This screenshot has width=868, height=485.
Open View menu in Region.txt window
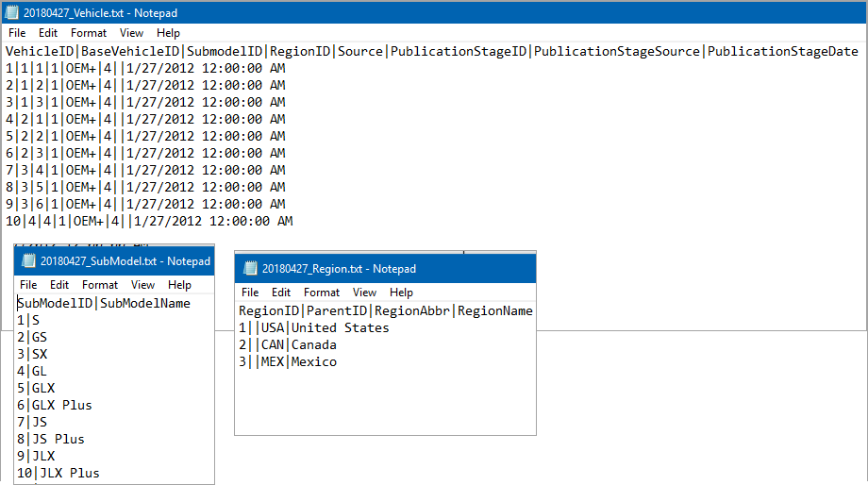[365, 293]
